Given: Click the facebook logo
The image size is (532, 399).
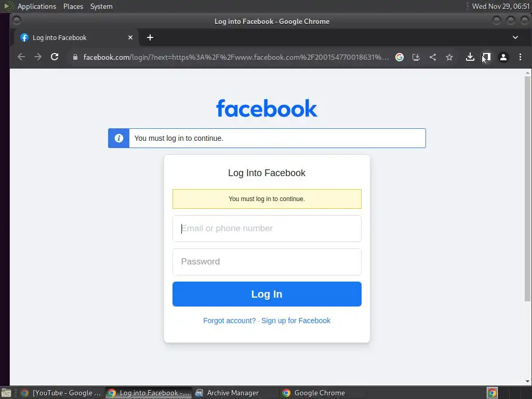Looking at the screenshot, I should pyautogui.click(x=267, y=108).
